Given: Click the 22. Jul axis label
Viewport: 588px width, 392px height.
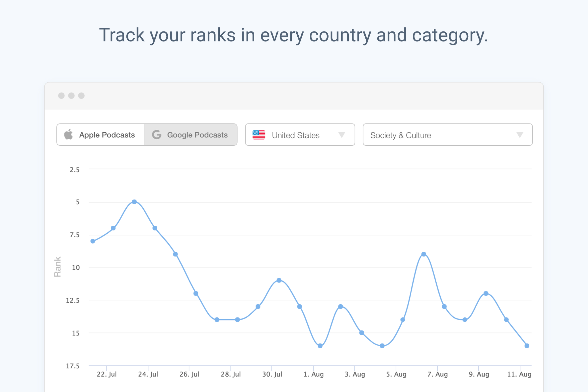Looking at the screenshot, I should click(107, 374).
